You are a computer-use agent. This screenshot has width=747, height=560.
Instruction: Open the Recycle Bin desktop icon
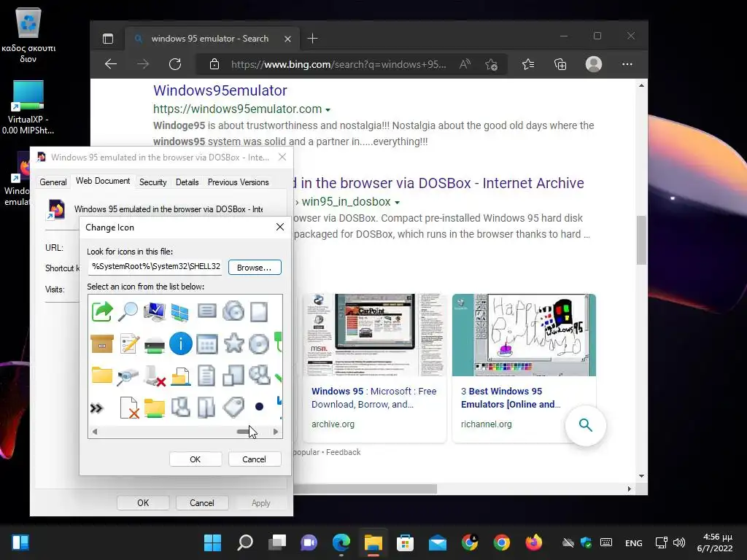[28, 35]
